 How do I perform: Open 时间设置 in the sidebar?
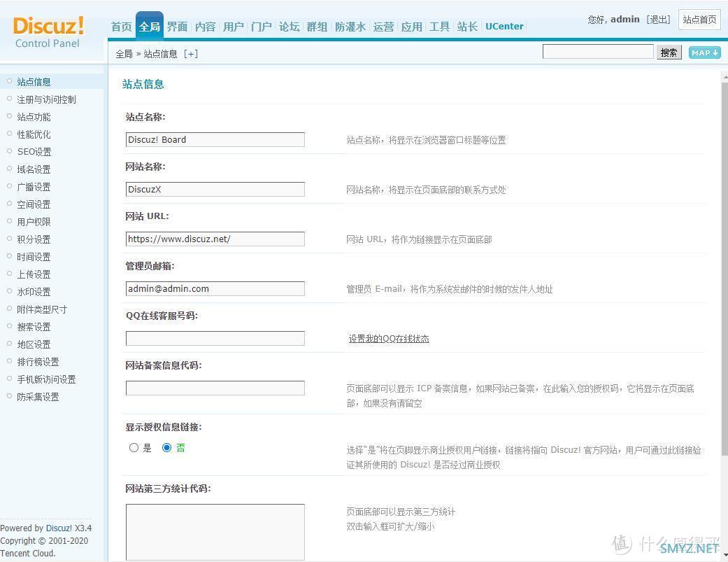pos(34,257)
